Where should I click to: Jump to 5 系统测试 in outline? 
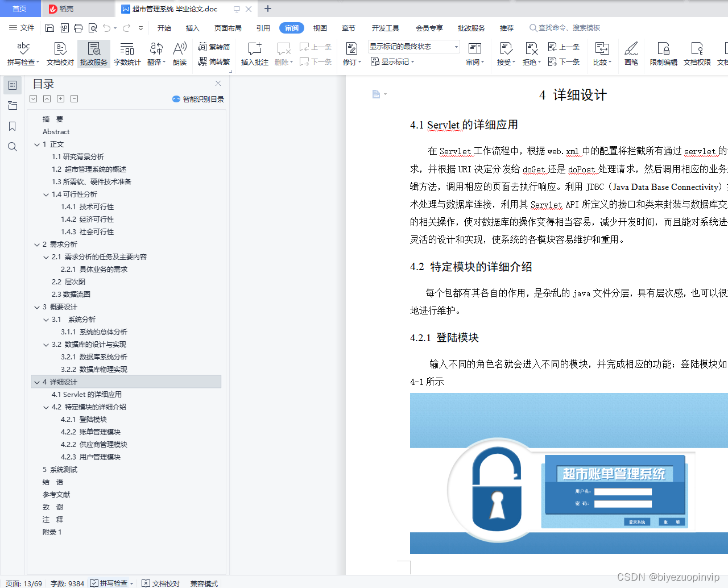pos(60,470)
